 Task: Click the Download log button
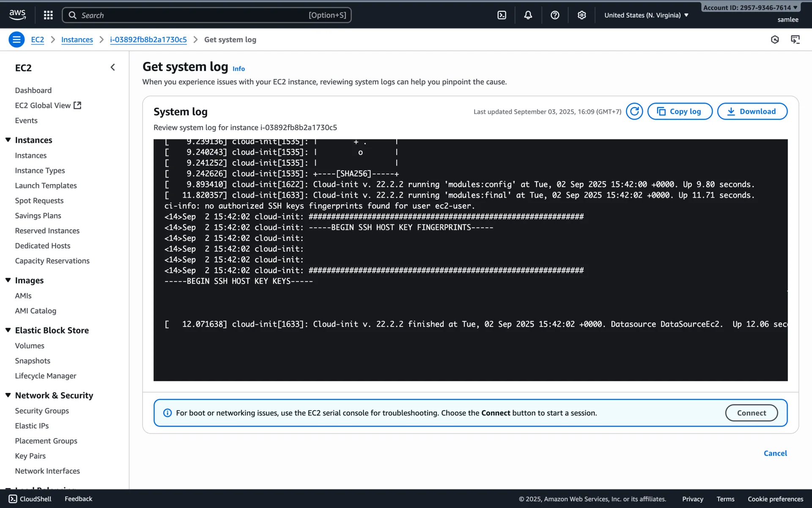(752, 111)
